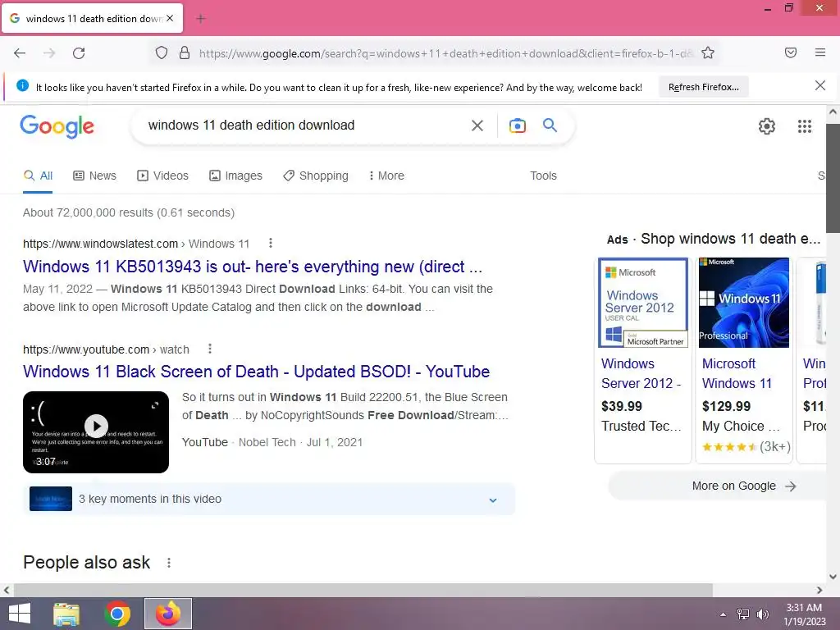Click Microsoft Windows 11 ad title
Viewport: 840px width, 630px height.
737,373
